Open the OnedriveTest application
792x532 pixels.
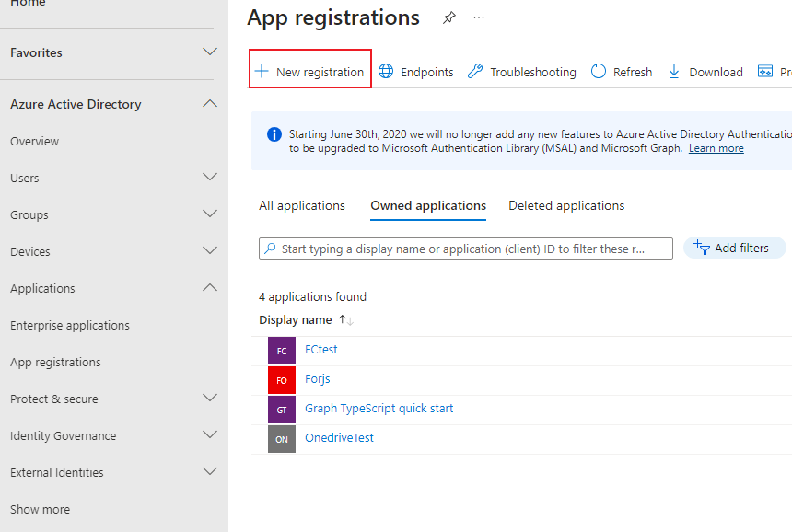[339, 437]
